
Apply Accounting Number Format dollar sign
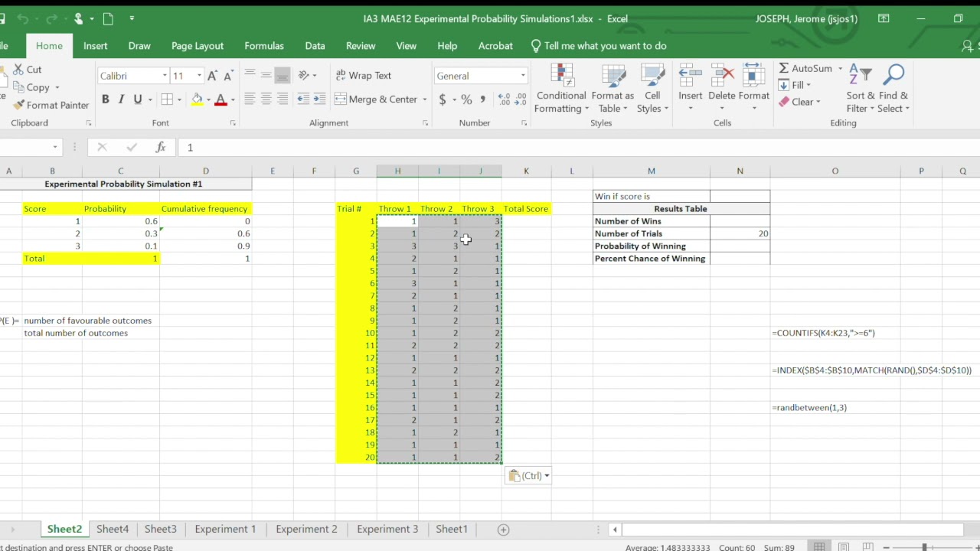tap(443, 99)
